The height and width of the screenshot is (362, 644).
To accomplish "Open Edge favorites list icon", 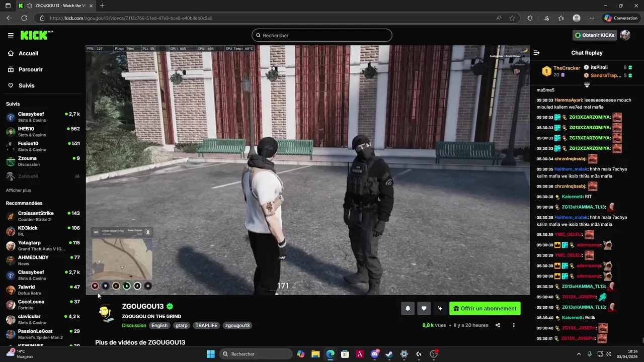I will pos(561,18).
